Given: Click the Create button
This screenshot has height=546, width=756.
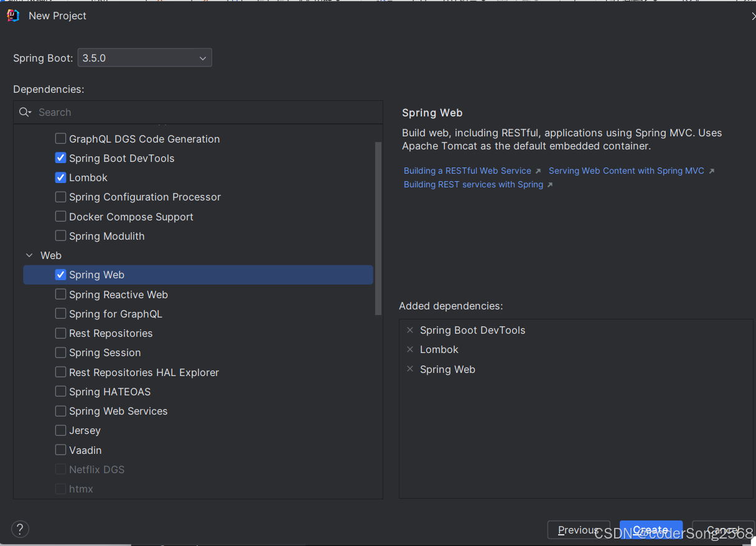Looking at the screenshot, I should click(651, 530).
